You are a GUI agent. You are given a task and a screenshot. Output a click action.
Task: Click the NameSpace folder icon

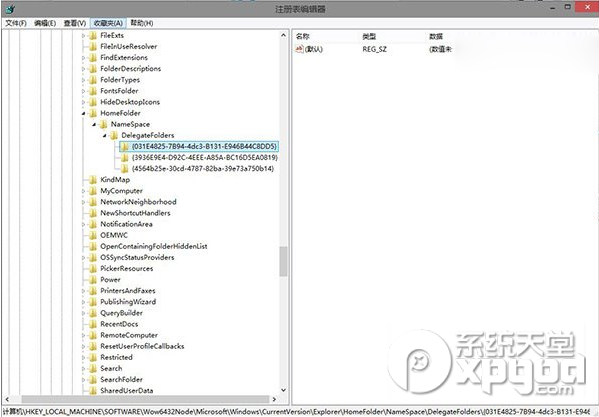[x=104, y=124]
